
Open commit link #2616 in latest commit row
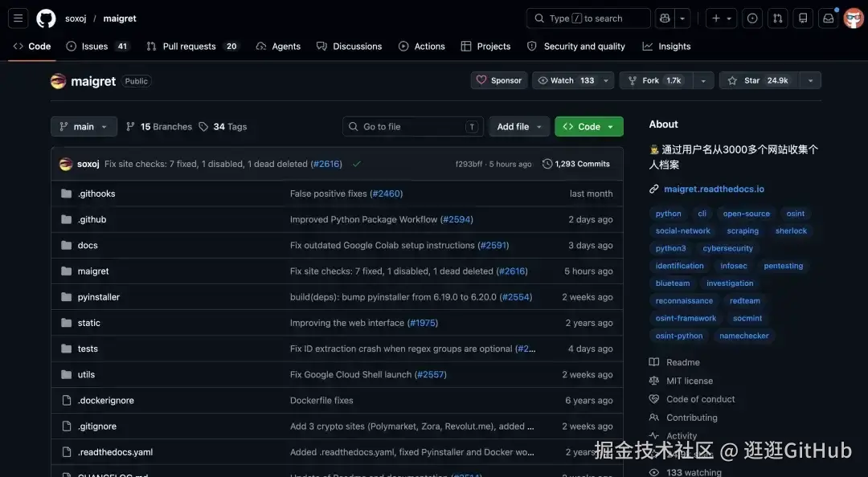coord(326,164)
